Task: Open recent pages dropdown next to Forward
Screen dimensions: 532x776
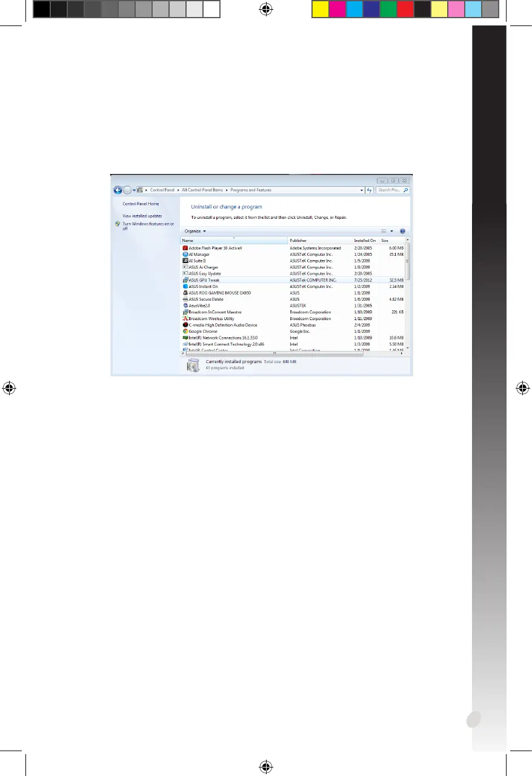Action: point(134,190)
